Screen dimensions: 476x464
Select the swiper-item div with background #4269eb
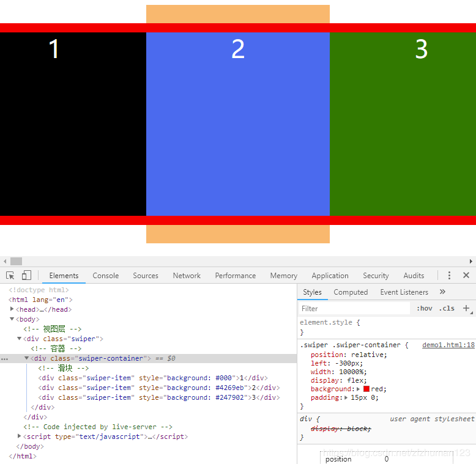pyautogui.click(x=158, y=388)
